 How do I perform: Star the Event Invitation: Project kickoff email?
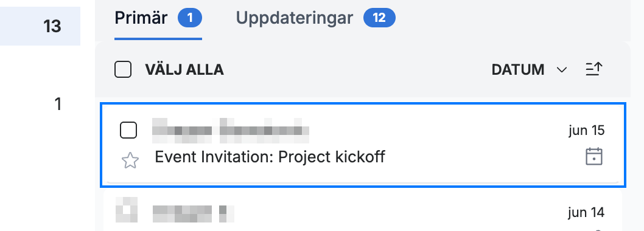click(x=130, y=160)
